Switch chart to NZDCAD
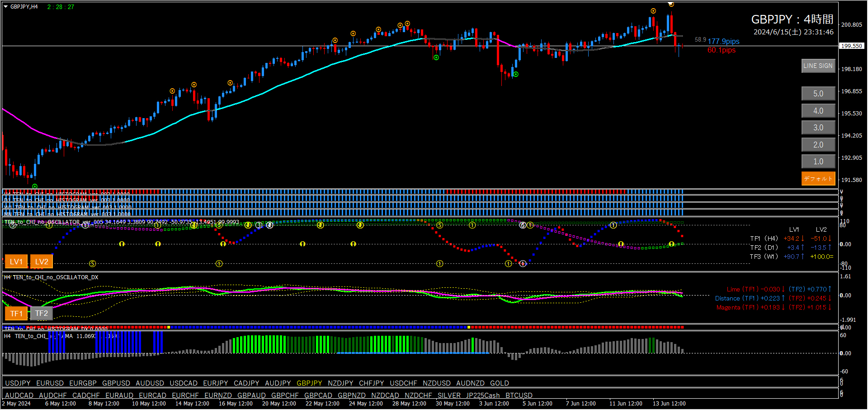 [385, 396]
